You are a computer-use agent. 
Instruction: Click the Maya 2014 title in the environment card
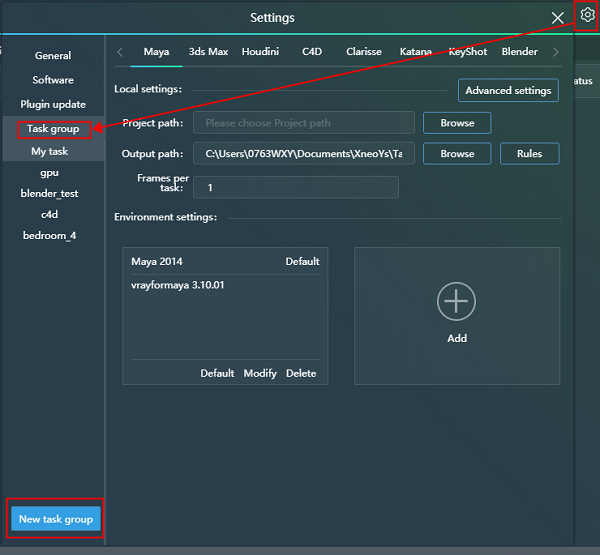[x=157, y=261]
